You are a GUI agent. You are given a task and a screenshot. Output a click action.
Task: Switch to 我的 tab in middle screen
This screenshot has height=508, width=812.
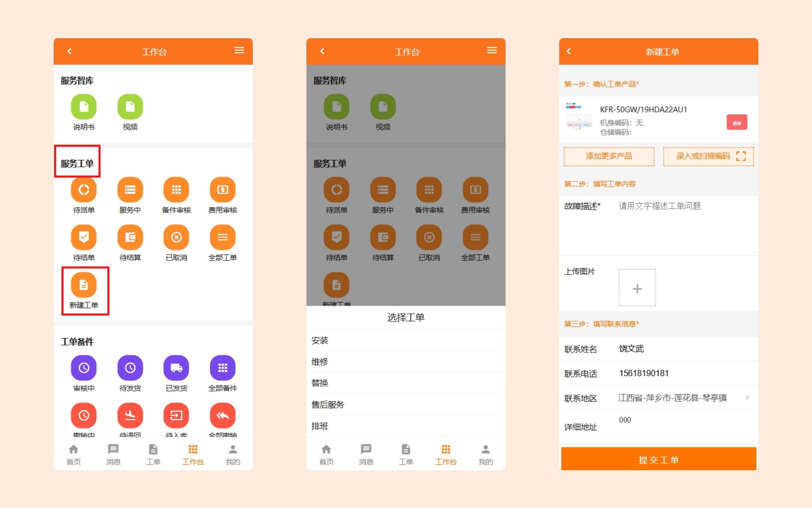point(486,455)
